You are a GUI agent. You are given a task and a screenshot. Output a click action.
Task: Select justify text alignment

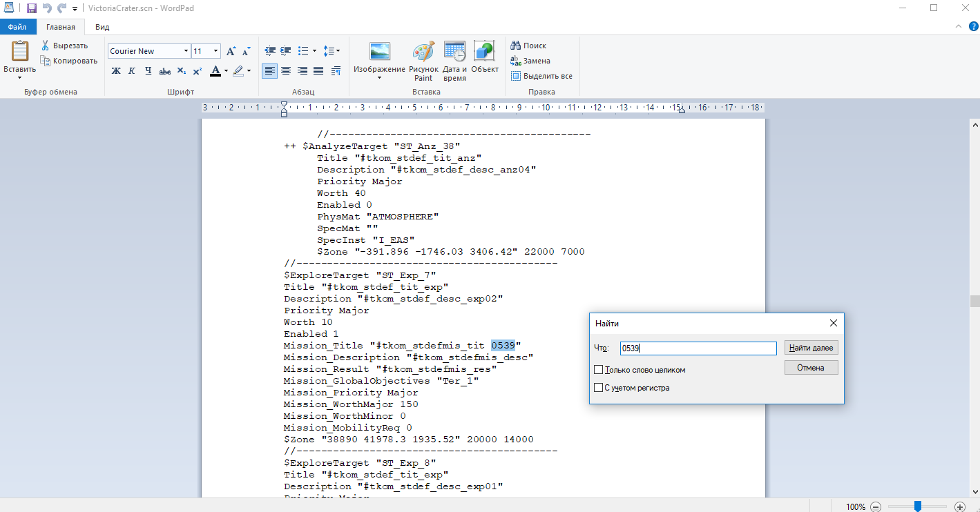(318, 70)
